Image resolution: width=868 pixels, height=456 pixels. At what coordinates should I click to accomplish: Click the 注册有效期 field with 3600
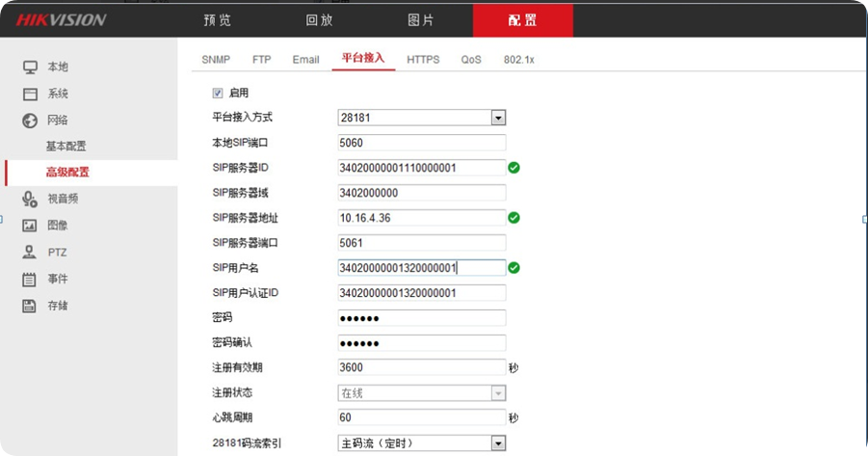pyautogui.click(x=421, y=367)
